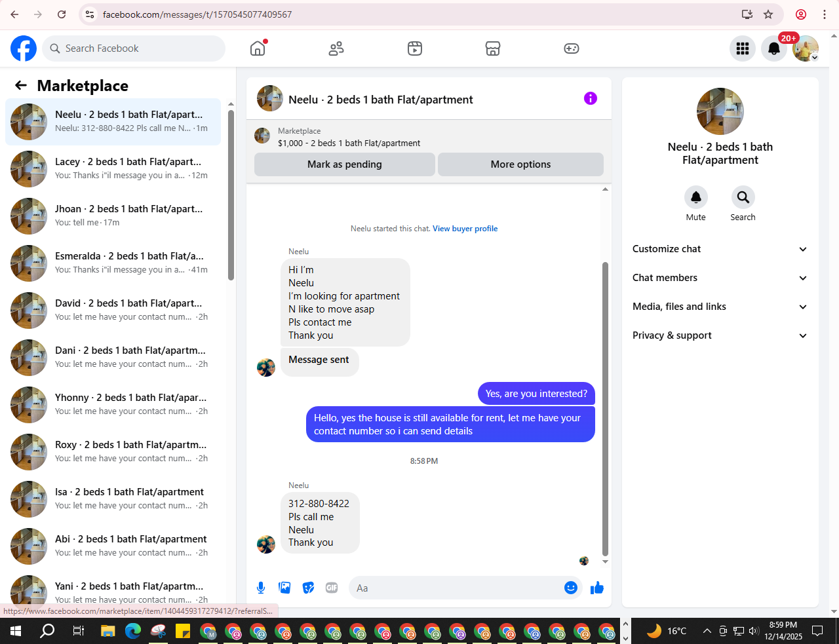Click the More options button
839x644 pixels.
tap(520, 164)
